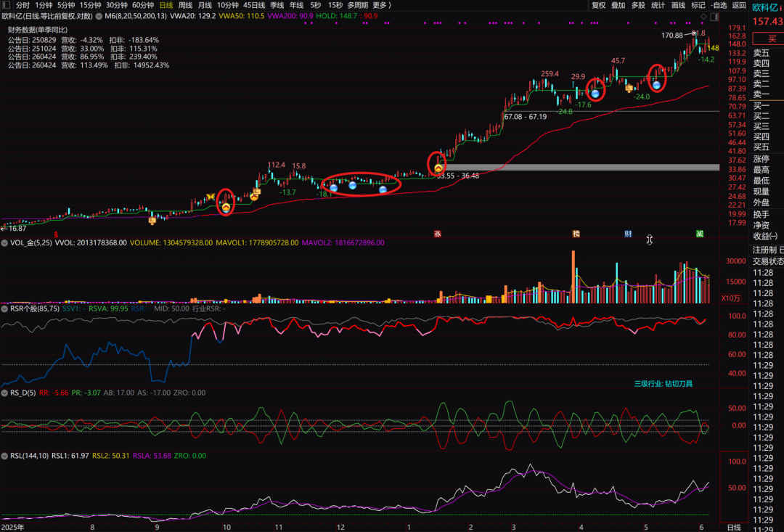784x532 pixels.
Task: Switch to the 45日线 period tab
Action: [x=254, y=5]
